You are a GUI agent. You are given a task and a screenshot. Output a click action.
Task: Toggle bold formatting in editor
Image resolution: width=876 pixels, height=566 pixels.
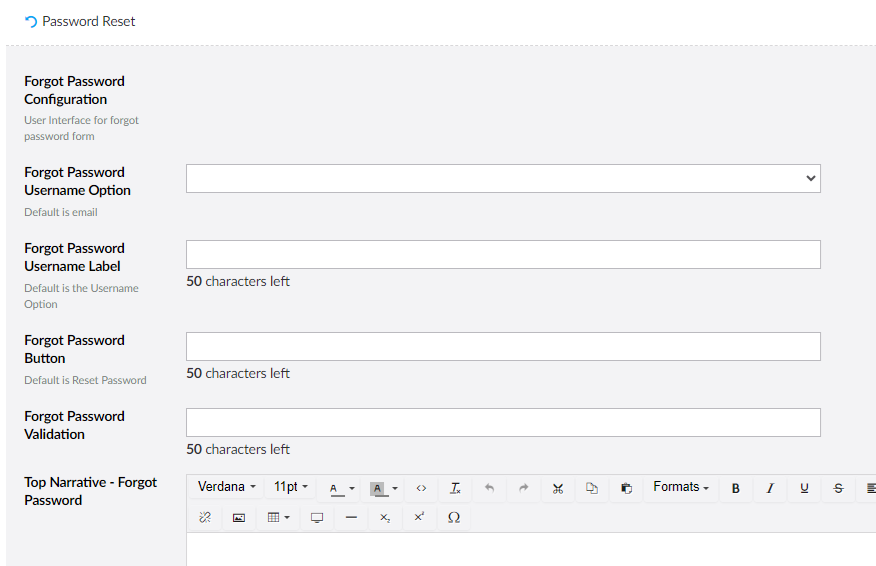736,488
